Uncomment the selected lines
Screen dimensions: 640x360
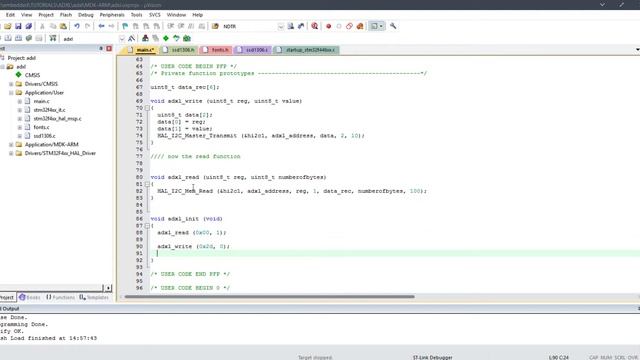pos(202,26)
